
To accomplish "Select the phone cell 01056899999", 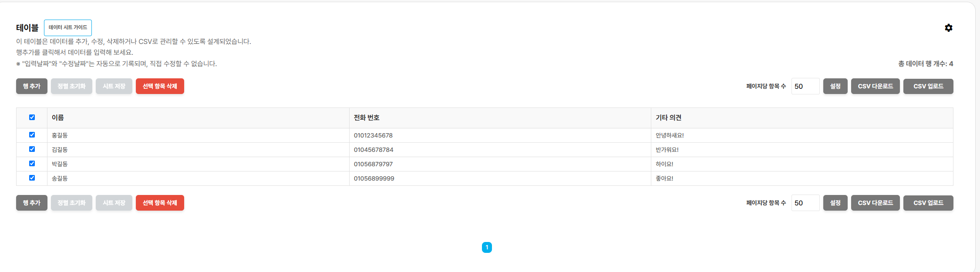I will point(500,178).
